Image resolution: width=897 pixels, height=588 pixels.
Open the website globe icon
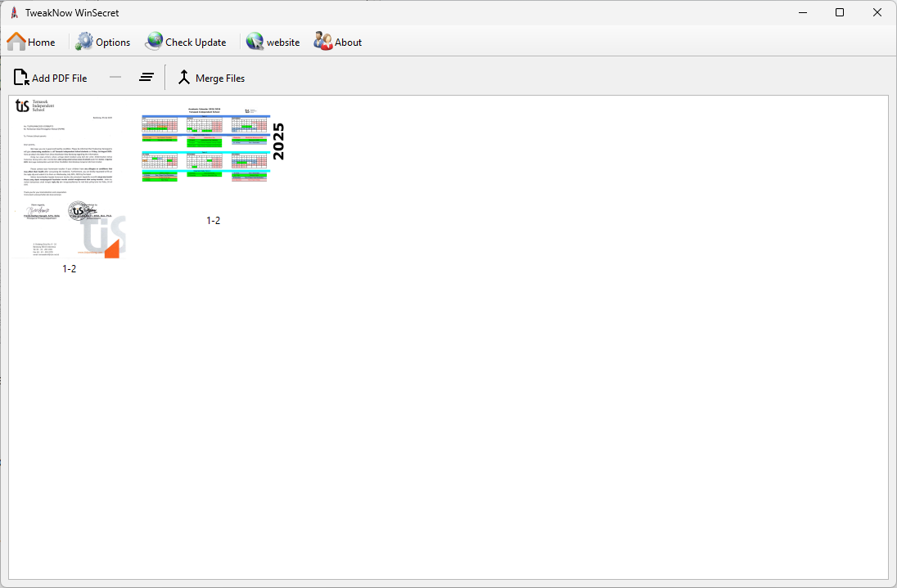[255, 42]
